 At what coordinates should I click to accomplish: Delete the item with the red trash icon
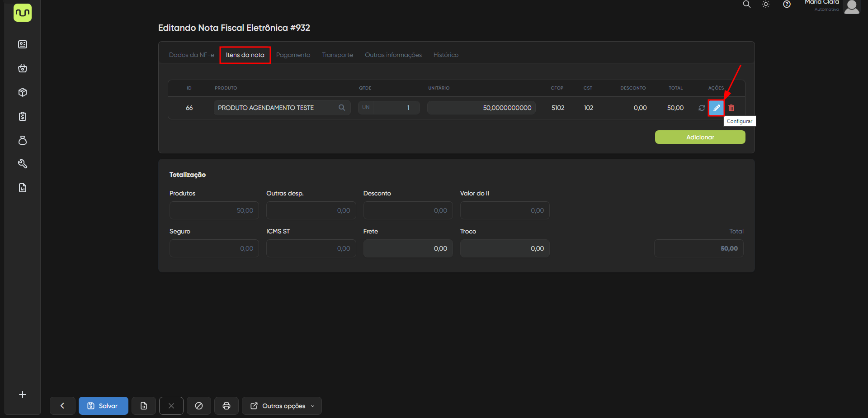(x=731, y=108)
